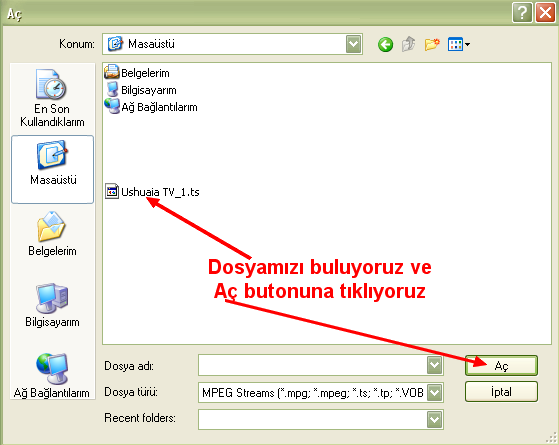Expand the Dosya türü file type dropdown
The width and height of the screenshot is (559, 445).
pyautogui.click(x=434, y=393)
